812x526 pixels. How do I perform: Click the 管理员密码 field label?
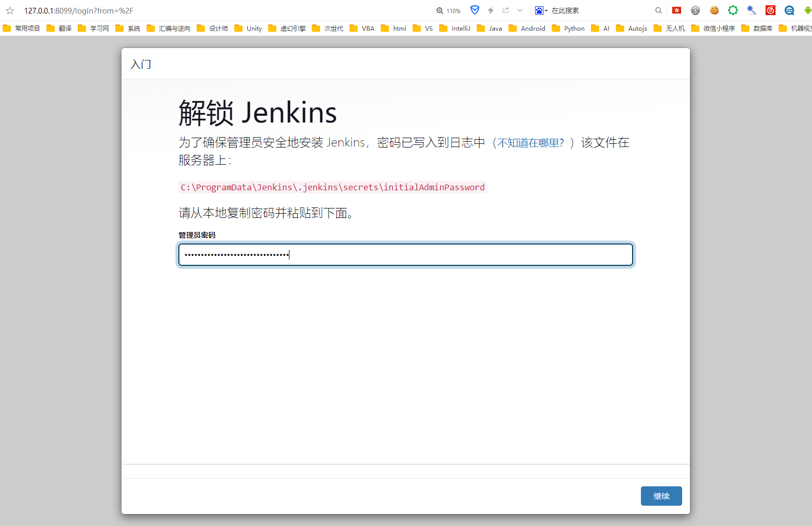(x=197, y=235)
